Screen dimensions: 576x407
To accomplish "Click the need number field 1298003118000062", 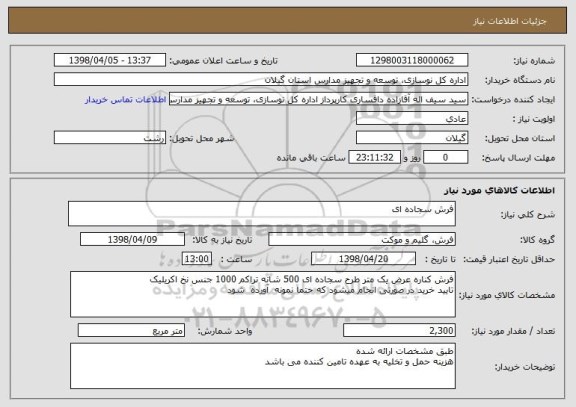I will 412,60.
